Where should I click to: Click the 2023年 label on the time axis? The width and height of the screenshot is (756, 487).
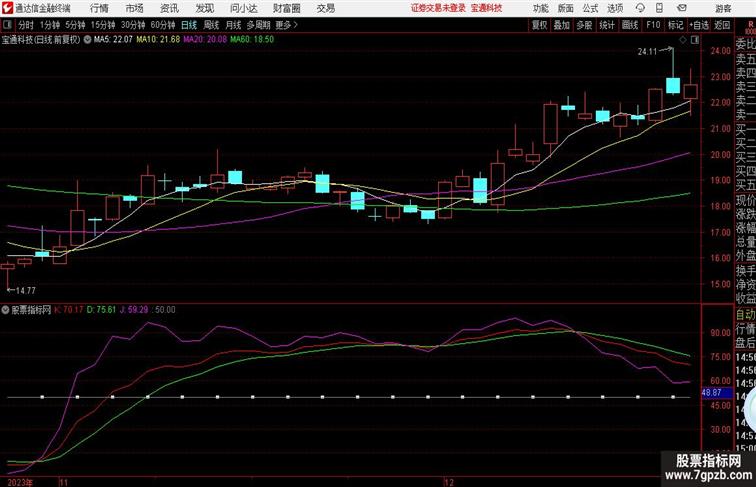coord(20,482)
